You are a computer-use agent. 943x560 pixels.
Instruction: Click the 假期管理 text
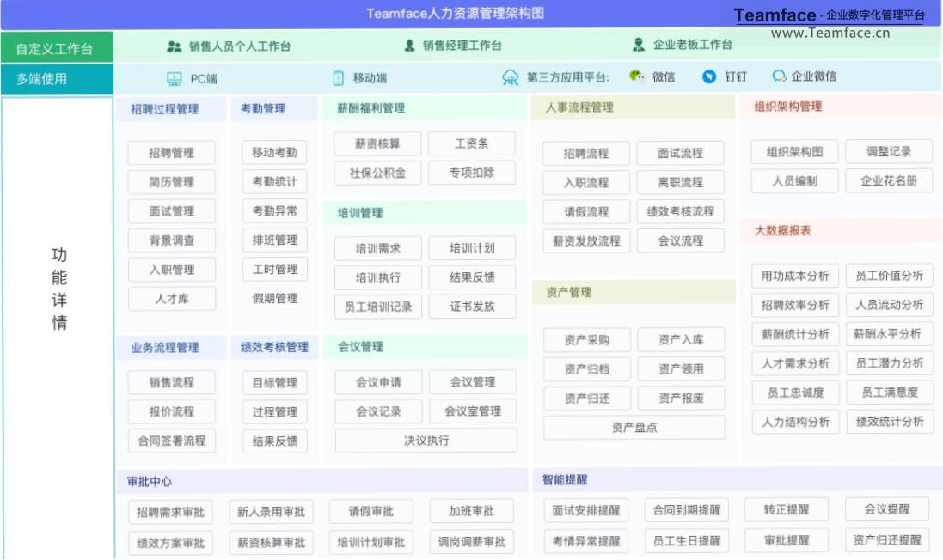click(275, 298)
